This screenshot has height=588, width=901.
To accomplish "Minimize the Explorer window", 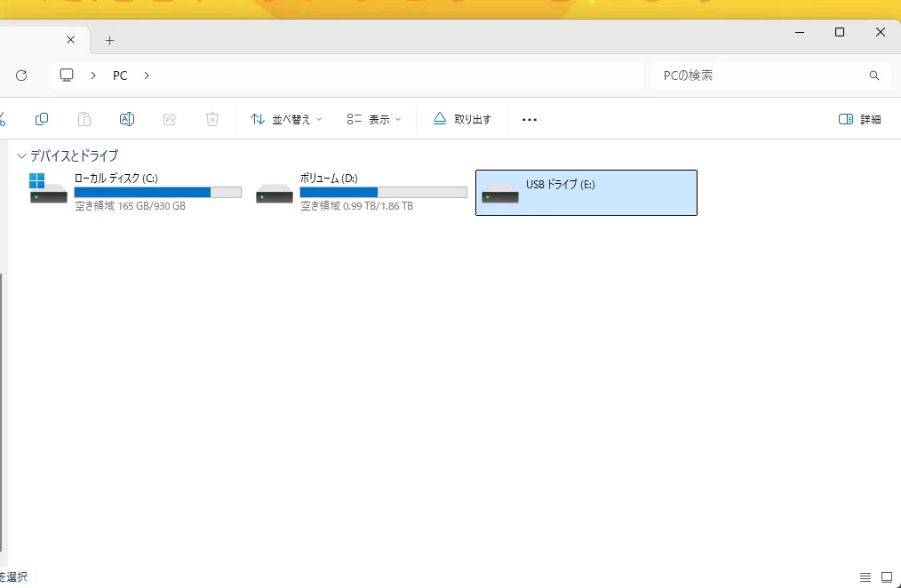I will click(800, 32).
